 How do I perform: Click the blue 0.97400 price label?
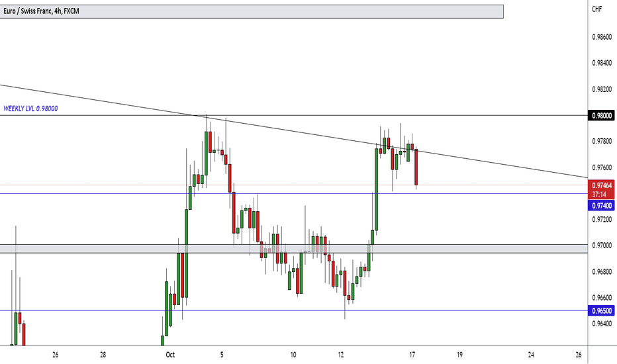coord(602,205)
